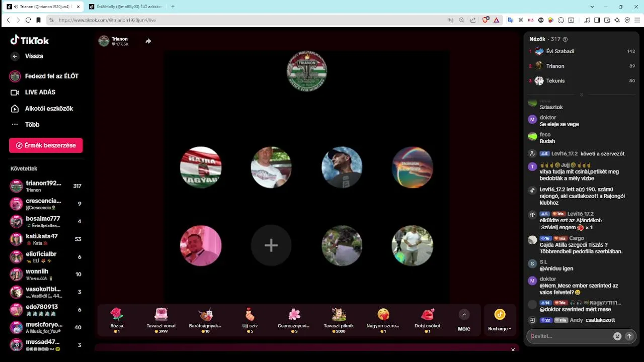Send the Cseresznyevi... gift
644x362 pixels.
tap(294, 320)
